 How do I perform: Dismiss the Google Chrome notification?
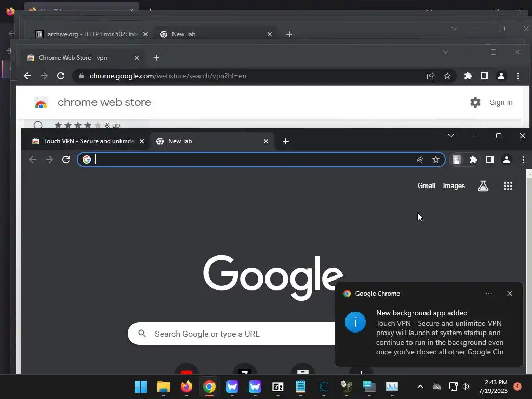pyautogui.click(x=509, y=294)
